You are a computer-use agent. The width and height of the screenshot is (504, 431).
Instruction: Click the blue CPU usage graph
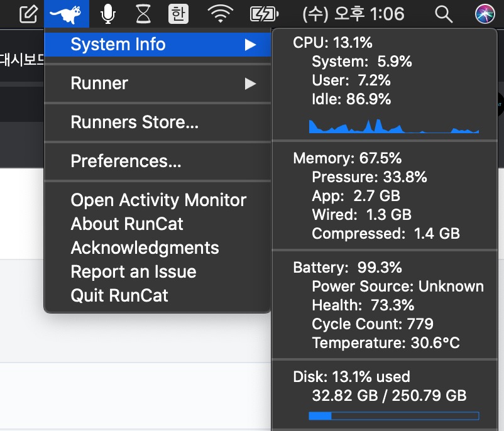[x=394, y=126]
